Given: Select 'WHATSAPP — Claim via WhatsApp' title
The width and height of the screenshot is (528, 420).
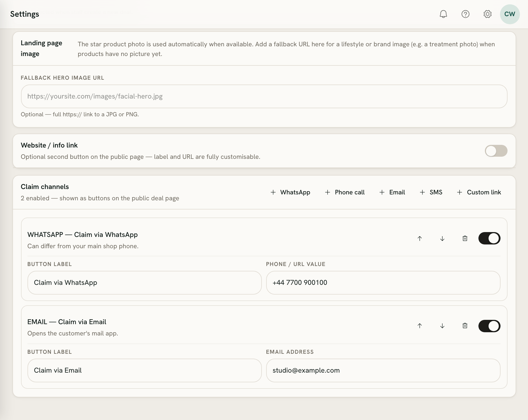Looking at the screenshot, I should (x=82, y=235).
